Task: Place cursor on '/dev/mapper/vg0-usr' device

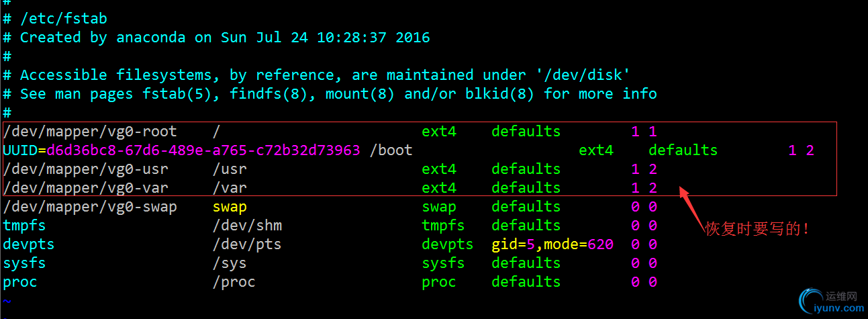Action: point(86,169)
